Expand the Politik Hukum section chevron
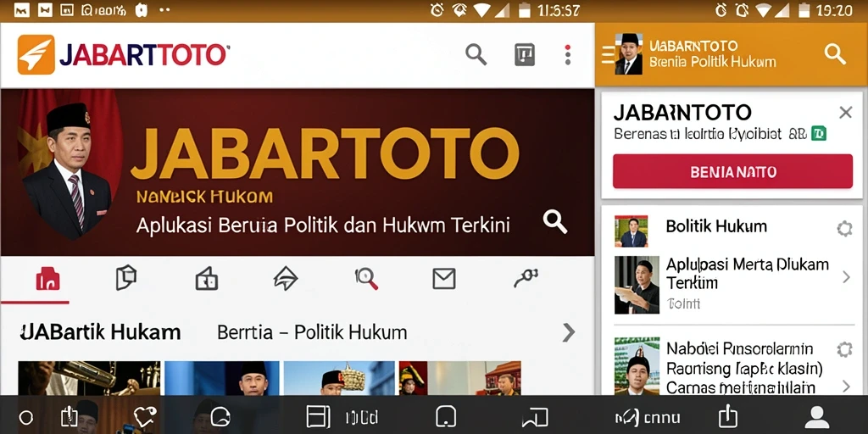 569,332
